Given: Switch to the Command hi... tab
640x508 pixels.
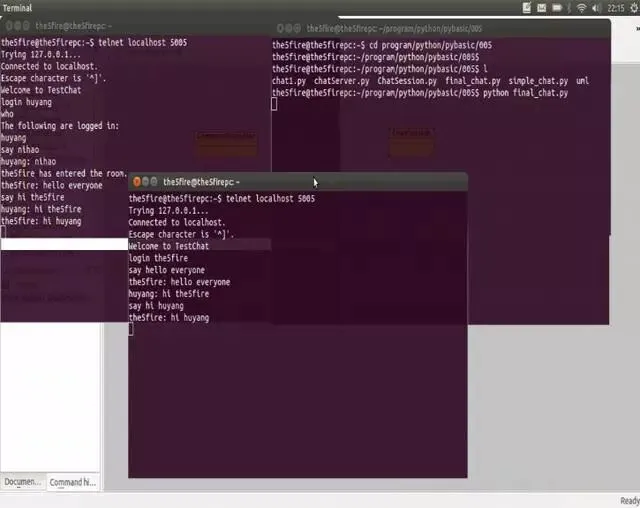Looking at the screenshot, I should point(73,482).
